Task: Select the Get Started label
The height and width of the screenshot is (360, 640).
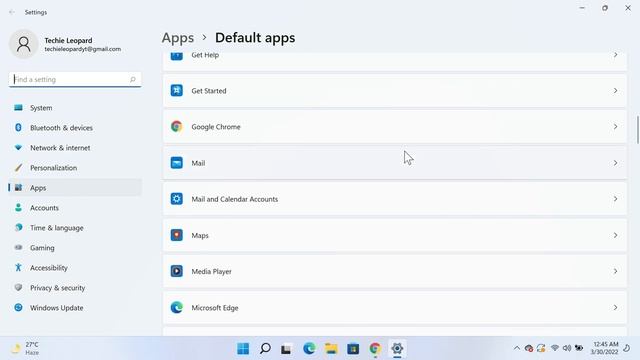Action: tap(209, 91)
